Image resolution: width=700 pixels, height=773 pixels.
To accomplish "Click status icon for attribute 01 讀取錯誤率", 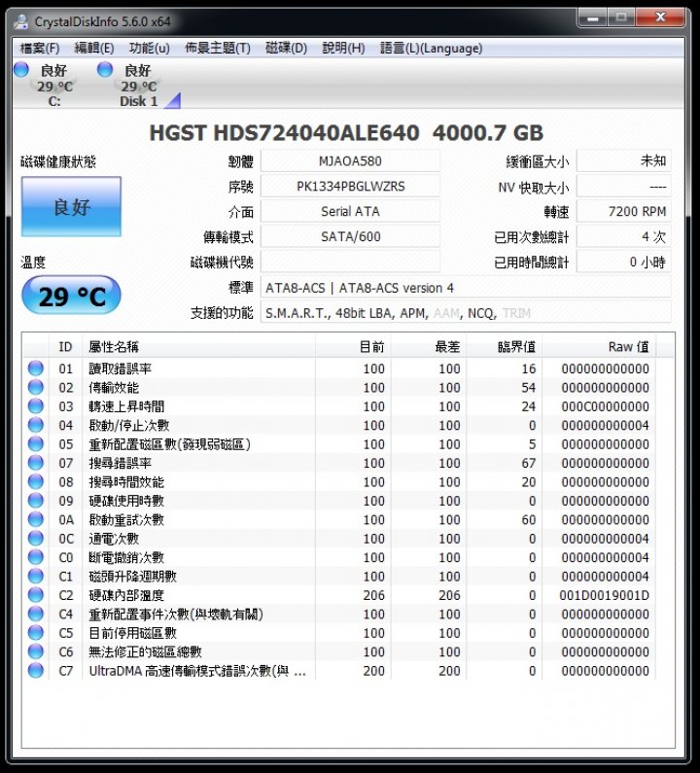I will click(36, 369).
